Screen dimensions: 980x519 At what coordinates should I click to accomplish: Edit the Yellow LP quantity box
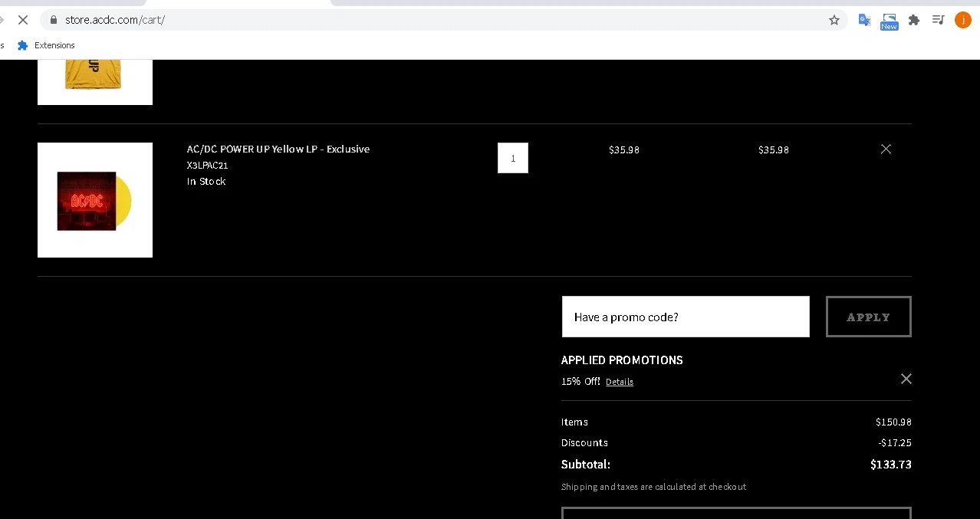pyautogui.click(x=513, y=158)
